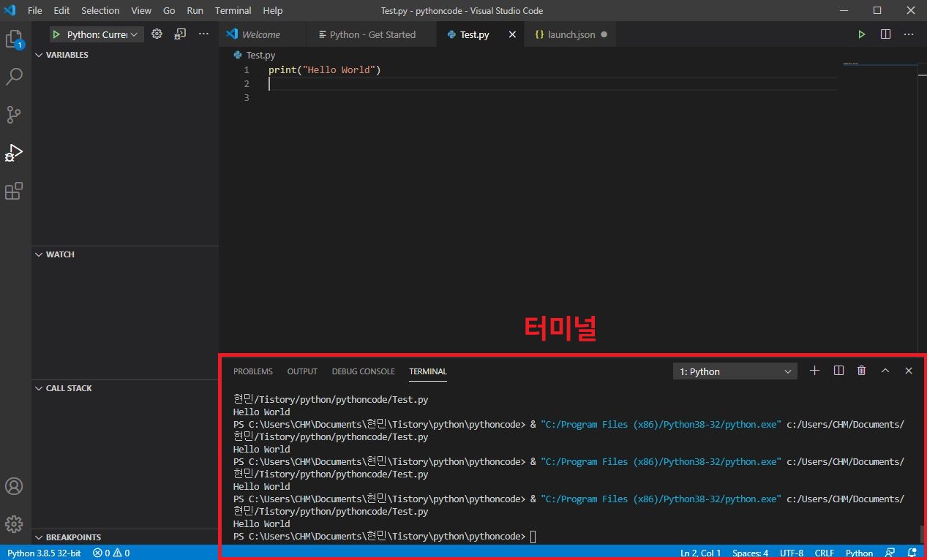
Task: Maximize panel size with chevron up
Action: 885,371
